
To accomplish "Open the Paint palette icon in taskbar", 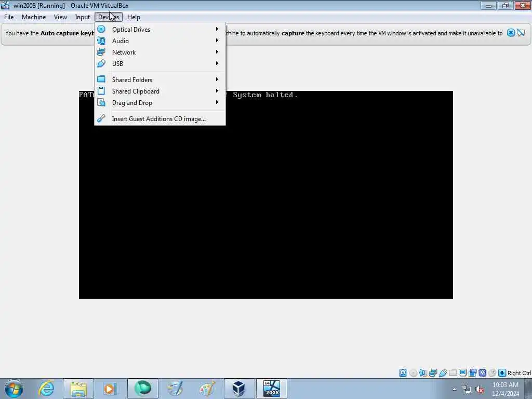I will click(x=207, y=389).
